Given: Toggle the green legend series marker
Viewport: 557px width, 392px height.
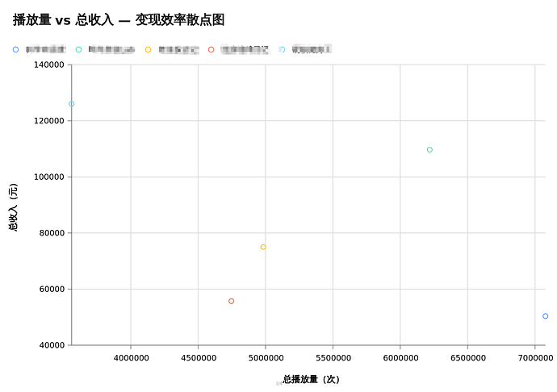Looking at the screenshot, I should pyautogui.click(x=78, y=50).
